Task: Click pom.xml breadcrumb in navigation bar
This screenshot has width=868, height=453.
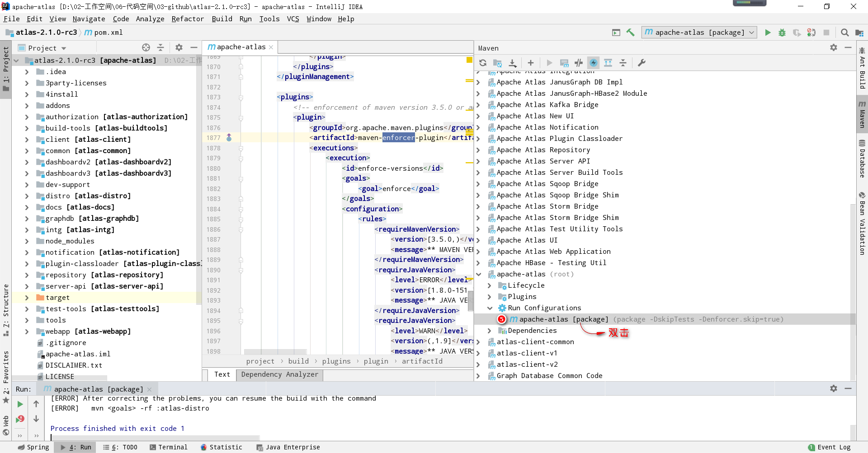Action: tap(104, 33)
